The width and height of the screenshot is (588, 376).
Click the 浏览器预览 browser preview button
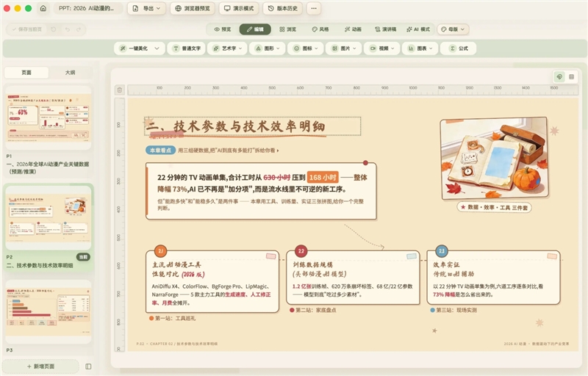tap(193, 8)
